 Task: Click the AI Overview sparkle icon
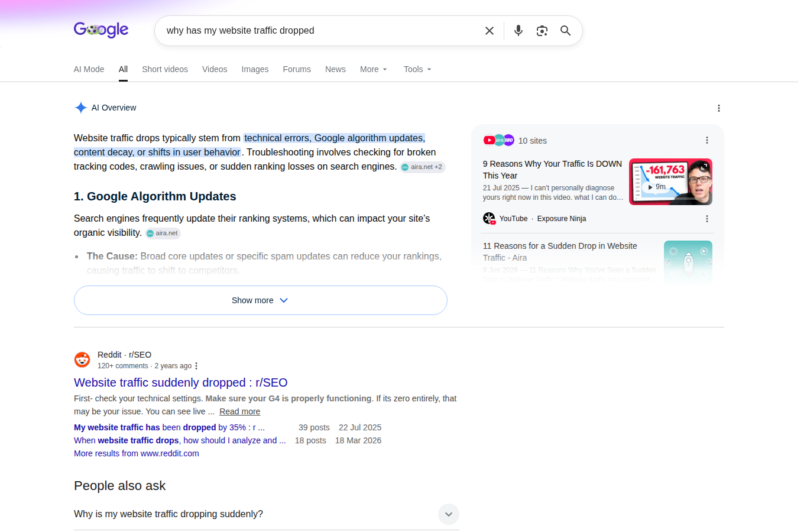pos(81,108)
